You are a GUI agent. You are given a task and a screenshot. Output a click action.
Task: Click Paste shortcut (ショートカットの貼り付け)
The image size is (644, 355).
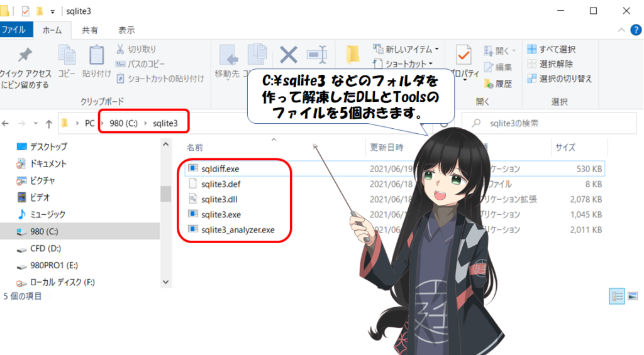click(x=160, y=79)
